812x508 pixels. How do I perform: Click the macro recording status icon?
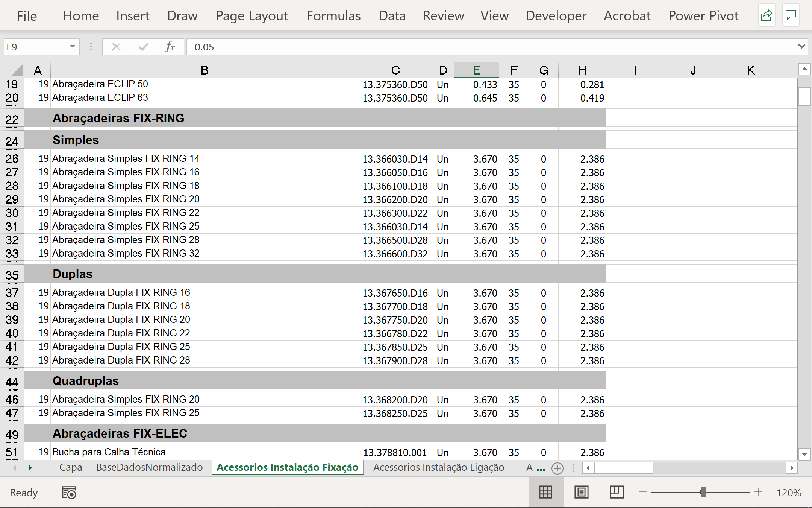click(x=69, y=493)
